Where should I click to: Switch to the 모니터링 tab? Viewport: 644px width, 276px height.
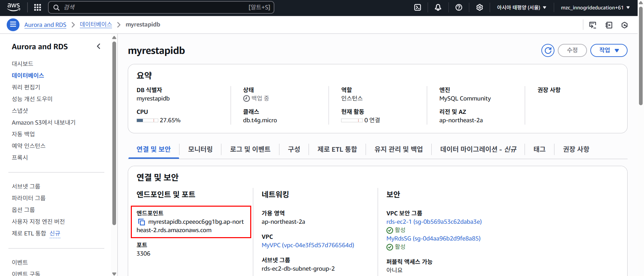click(200, 149)
